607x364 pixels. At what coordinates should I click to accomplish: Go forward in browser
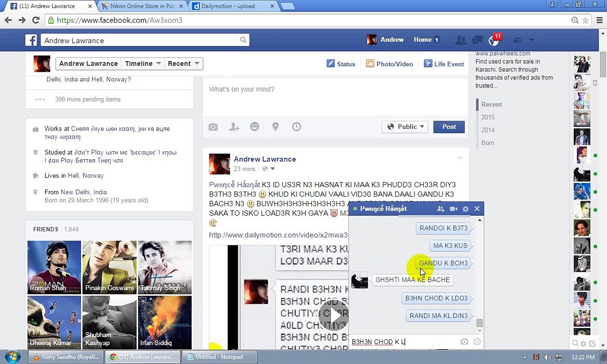point(22,20)
